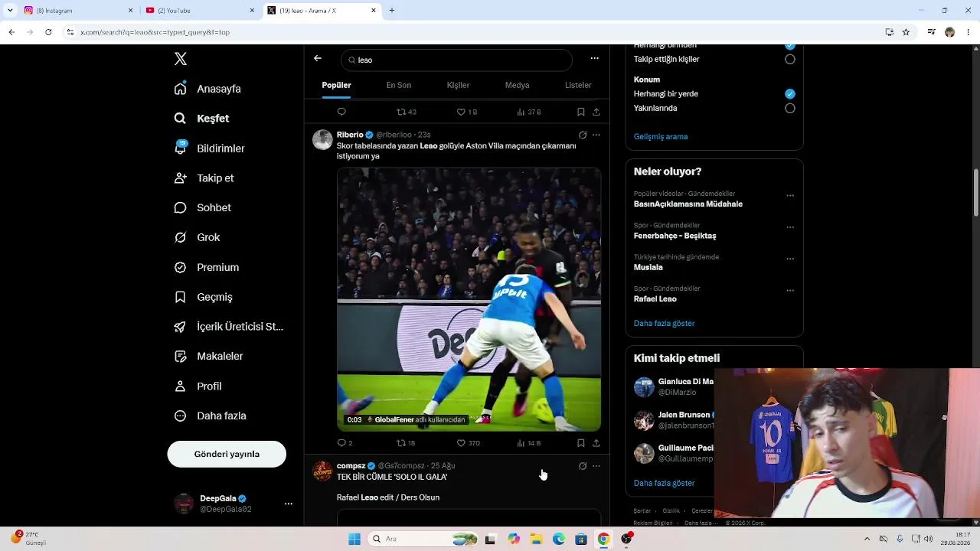The width and height of the screenshot is (980, 551).
Task: Click Grok icon on compsz tweet
Action: (x=583, y=466)
